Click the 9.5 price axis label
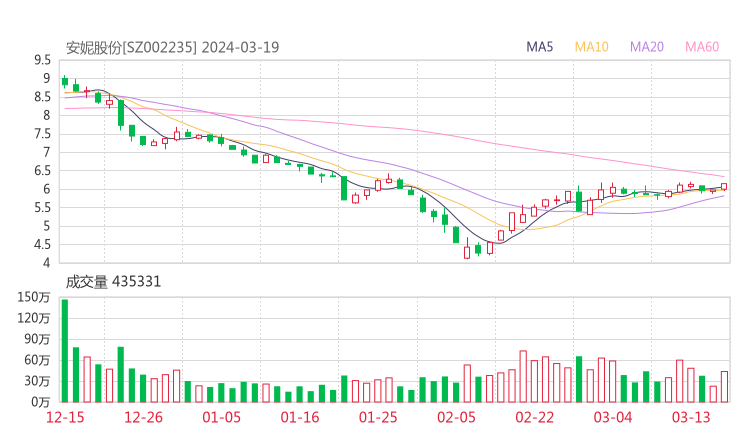The height and width of the screenshot is (440, 740). pyautogui.click(x=42, y=60)
